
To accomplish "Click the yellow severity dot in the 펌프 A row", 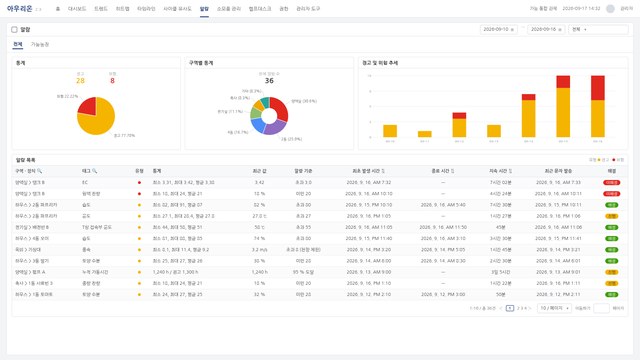I will [139, 272].
